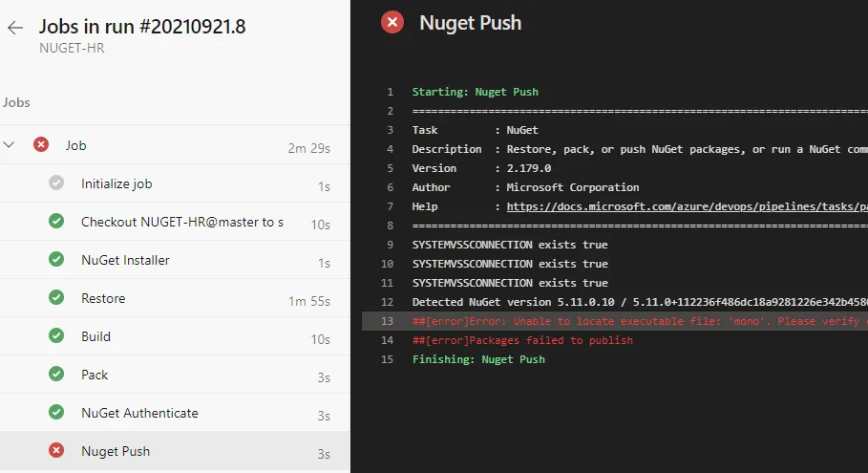The height and width of the screenshot is (473, 868).
Task: Click log line 'Detected NuGet version 5.11.0.10'
Action: (x=640, y=302)
